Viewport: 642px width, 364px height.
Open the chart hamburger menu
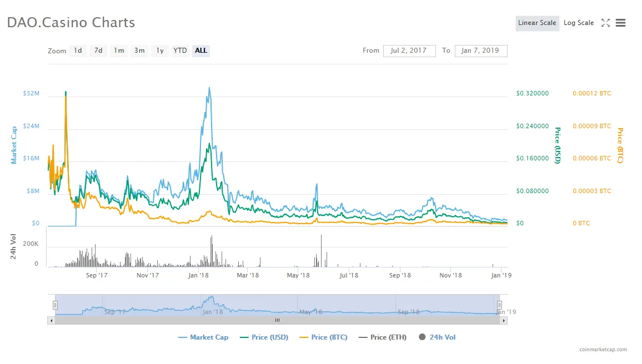(620, 23)
